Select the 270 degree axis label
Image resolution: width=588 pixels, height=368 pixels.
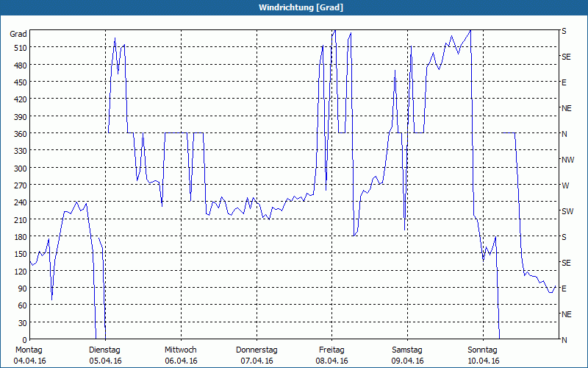[21, 185]
